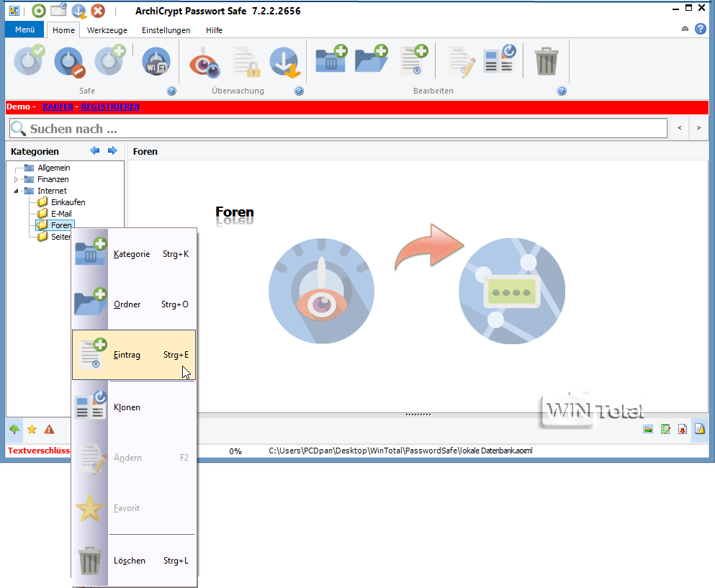Switch to the Werkzeuge tab

(107, 30)
